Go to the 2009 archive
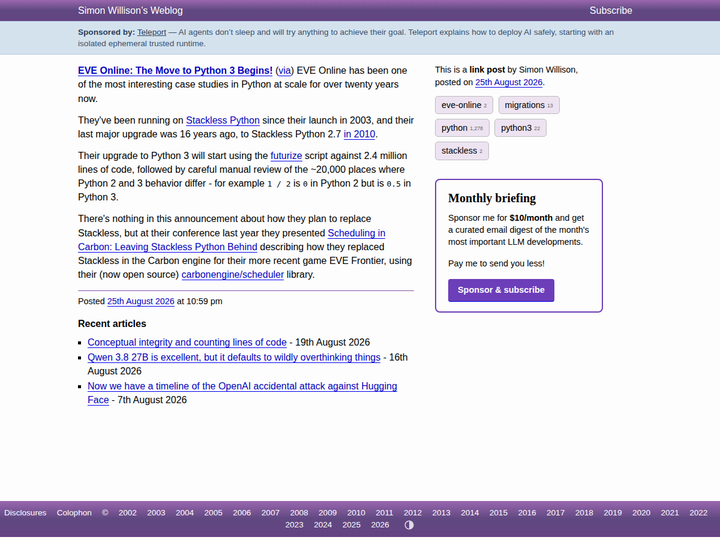This screenshot has width=720, height=540. pos(327,513)
